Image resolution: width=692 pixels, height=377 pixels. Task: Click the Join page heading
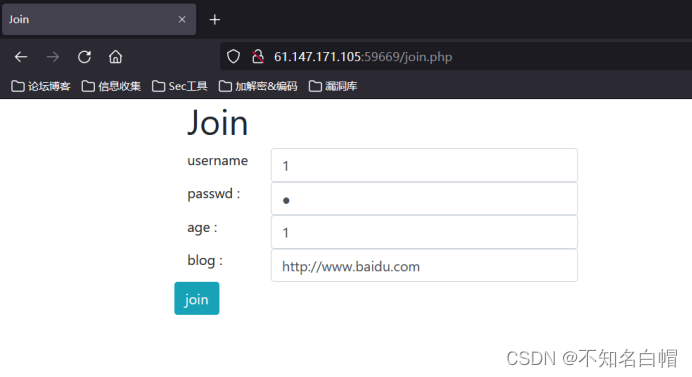click(218, 123)
